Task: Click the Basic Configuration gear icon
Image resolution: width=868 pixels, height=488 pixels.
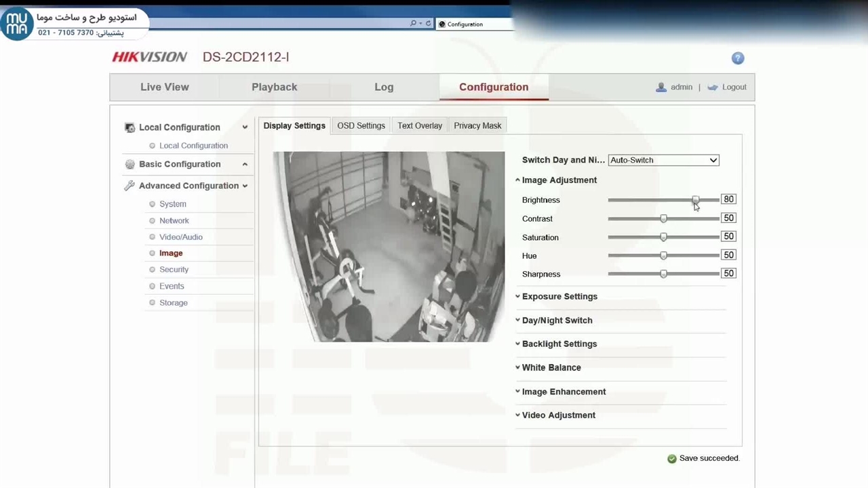Action: click(130, 164)
